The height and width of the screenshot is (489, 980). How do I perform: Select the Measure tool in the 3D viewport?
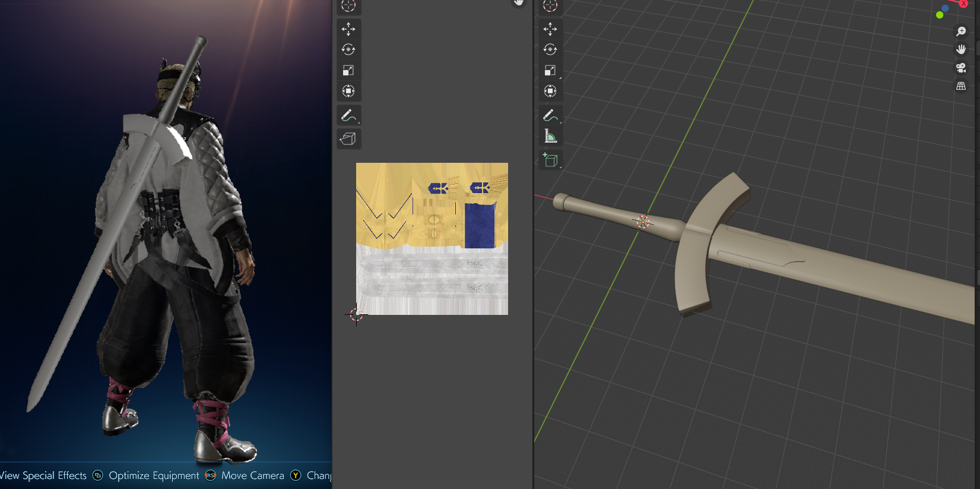pos(550,137)
